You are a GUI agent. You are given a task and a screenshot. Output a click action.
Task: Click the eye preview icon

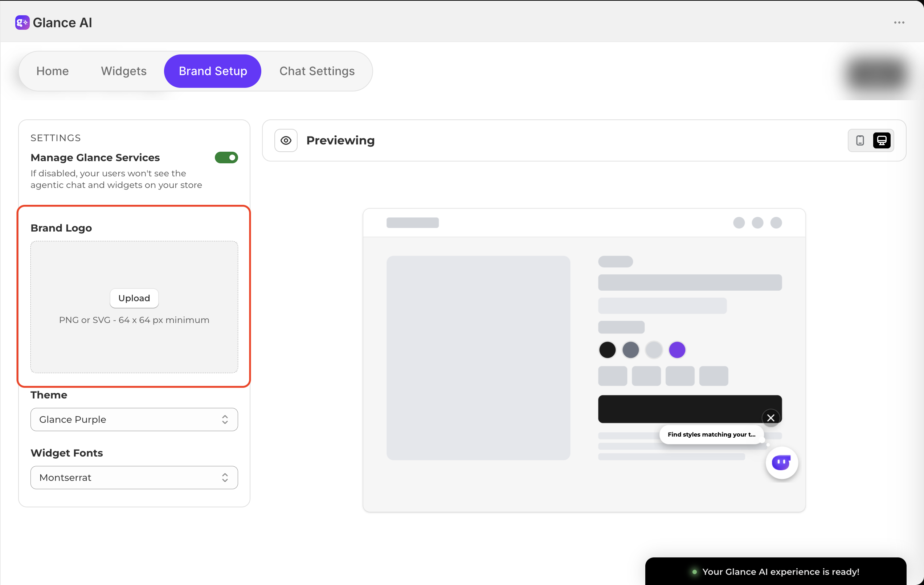[286, 140]
